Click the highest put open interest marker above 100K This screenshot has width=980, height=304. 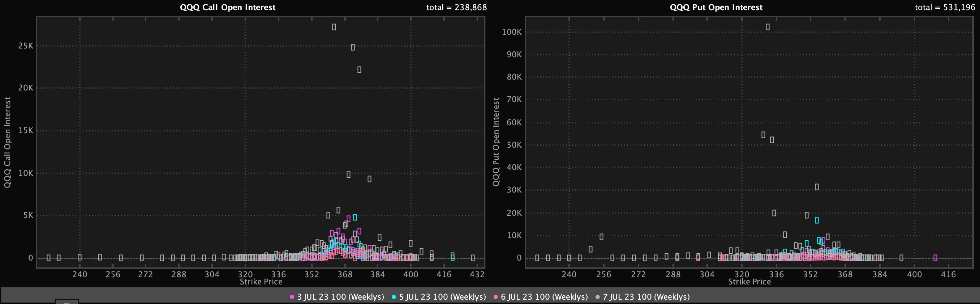point(768,27)
